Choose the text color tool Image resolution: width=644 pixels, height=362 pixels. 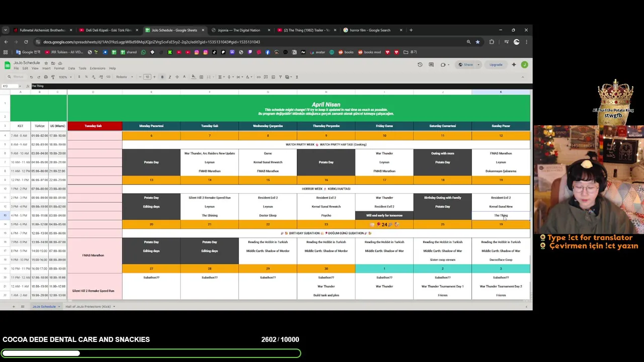pyautogui.click(x=184, y=77)
